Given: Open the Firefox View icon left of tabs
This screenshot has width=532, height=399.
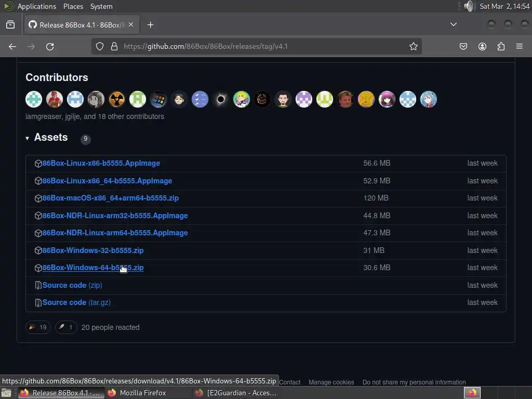Looking at the screenshot, I should coord(10,25).
